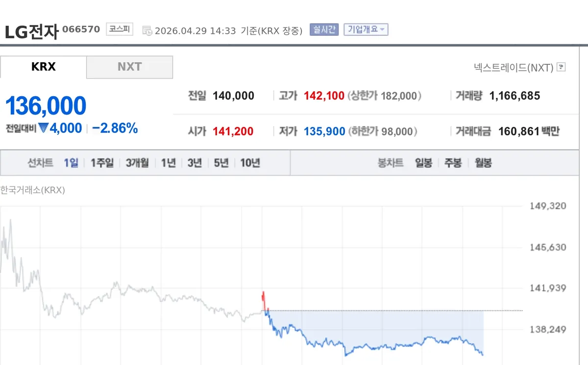Show the 5년 line chart
Screen dimensions: 588x365
(x=221, y=163)
